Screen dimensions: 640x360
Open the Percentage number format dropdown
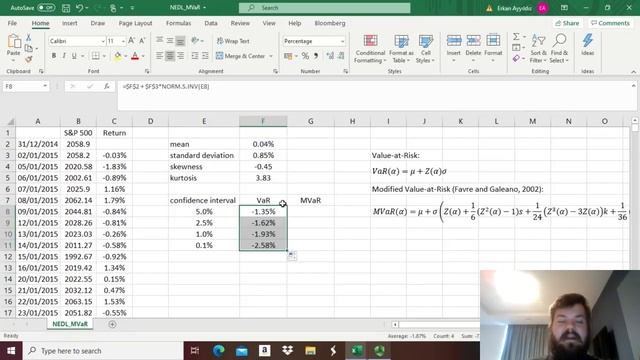pos(342,41)
